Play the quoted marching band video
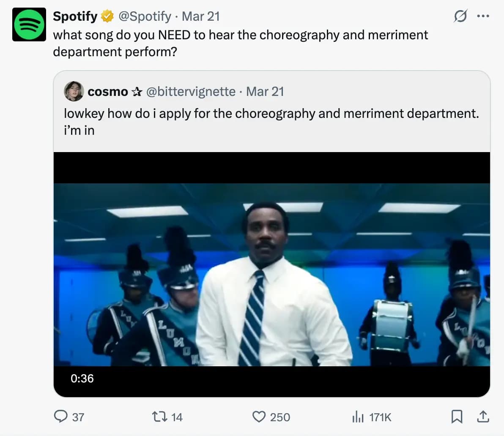This screenshot has width=504, height=436. pos(271,275)
